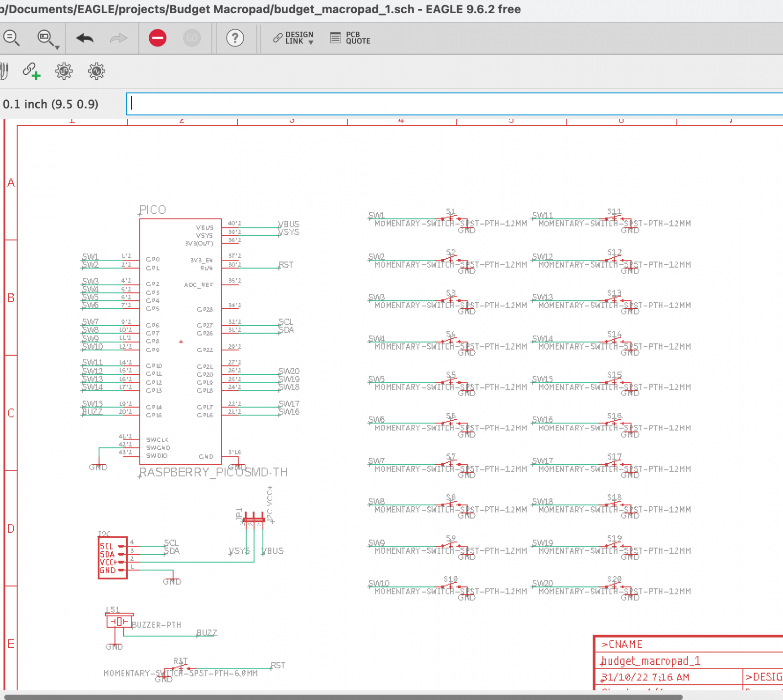Screen dimensions: 783x700
Task: Click the chain link with green plus icon
Action: click(x=31, y=71)
